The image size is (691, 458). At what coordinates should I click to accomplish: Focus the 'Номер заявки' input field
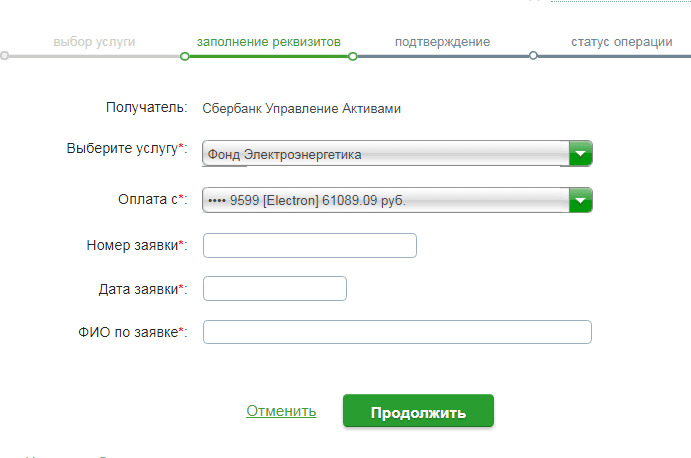coord(309,246)
